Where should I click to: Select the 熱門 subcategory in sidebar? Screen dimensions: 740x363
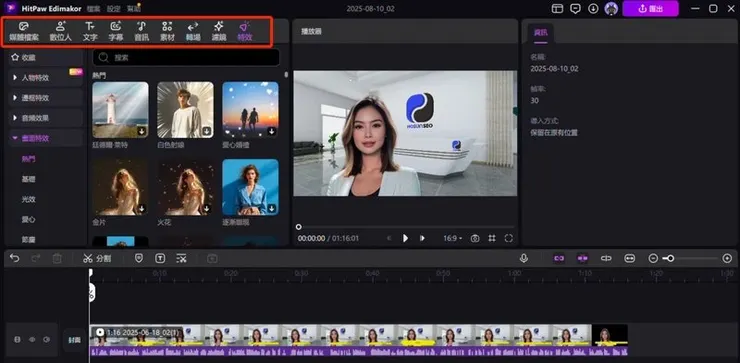pos(29,159)
